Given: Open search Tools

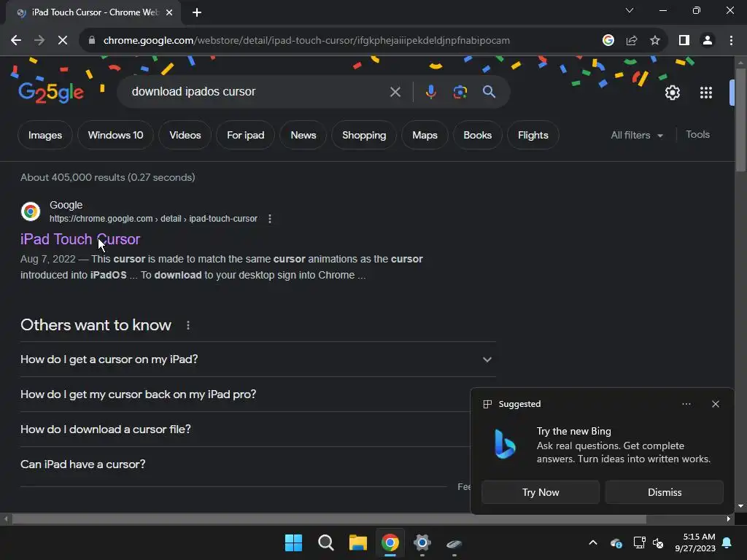Looking at the screenshot, I should (697, 135).
